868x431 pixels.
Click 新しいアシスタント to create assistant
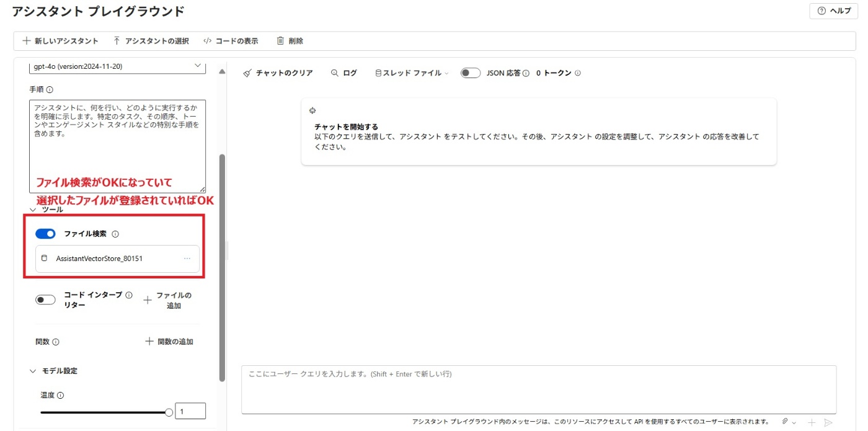[60, 41]
